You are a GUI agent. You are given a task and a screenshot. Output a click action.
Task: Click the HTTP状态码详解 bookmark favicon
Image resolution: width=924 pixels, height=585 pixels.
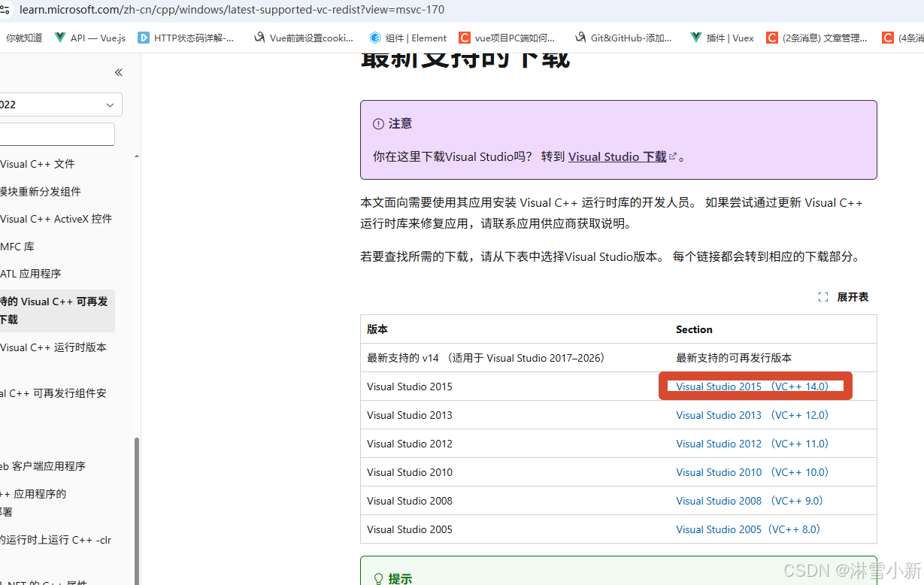pyautogui.click(x=144, y=38)
